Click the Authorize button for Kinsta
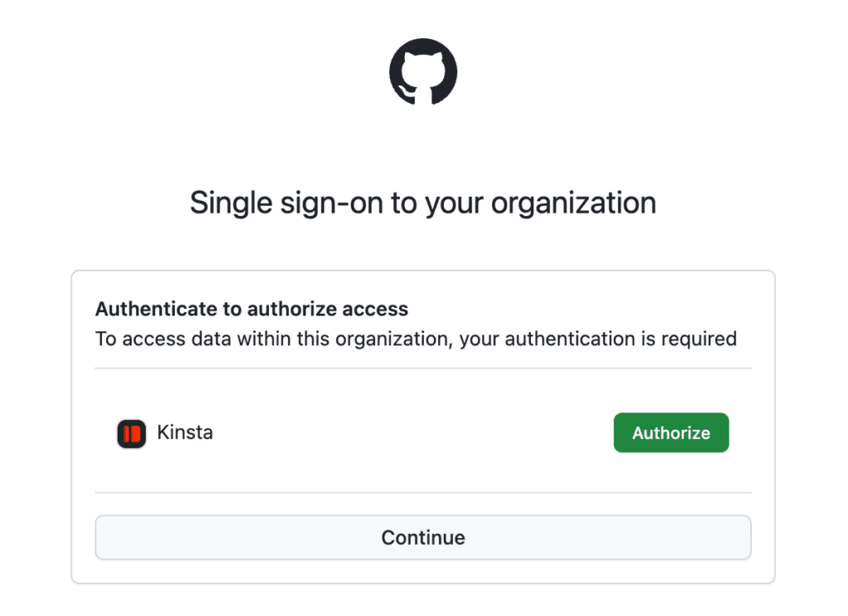This screenshot has height=616, width=848. [671, 432]
